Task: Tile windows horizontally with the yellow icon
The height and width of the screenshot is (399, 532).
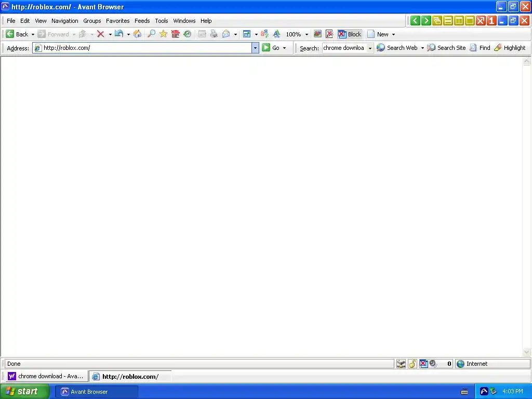Action: point(448,21)
